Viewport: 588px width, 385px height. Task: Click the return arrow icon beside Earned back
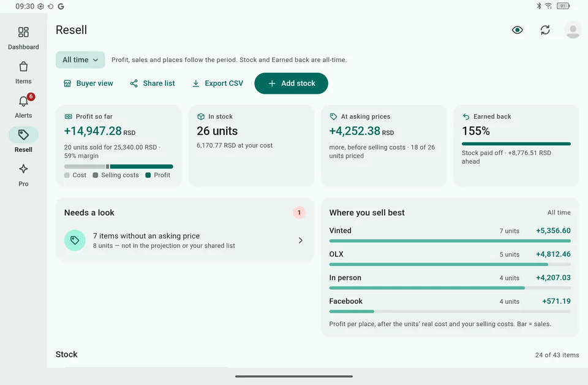tap(466, 116)
